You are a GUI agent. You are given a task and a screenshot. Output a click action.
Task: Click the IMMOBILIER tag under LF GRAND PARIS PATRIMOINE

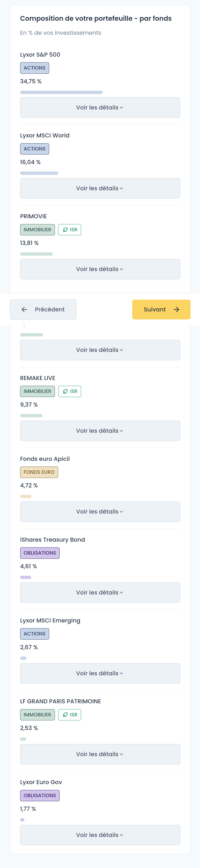(x=37, y=715)
